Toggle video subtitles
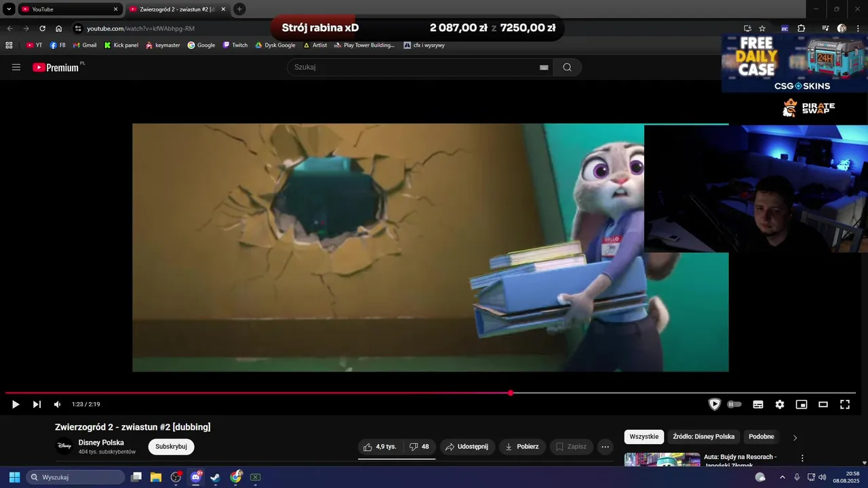Image resolution: width=868 pixels, height=488 pixels. (x=758, y=405)
